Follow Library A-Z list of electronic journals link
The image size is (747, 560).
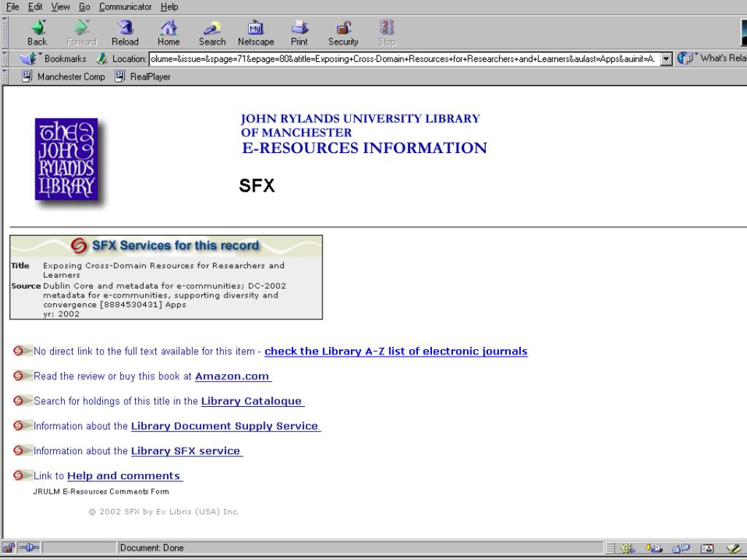tap(396, 351)
